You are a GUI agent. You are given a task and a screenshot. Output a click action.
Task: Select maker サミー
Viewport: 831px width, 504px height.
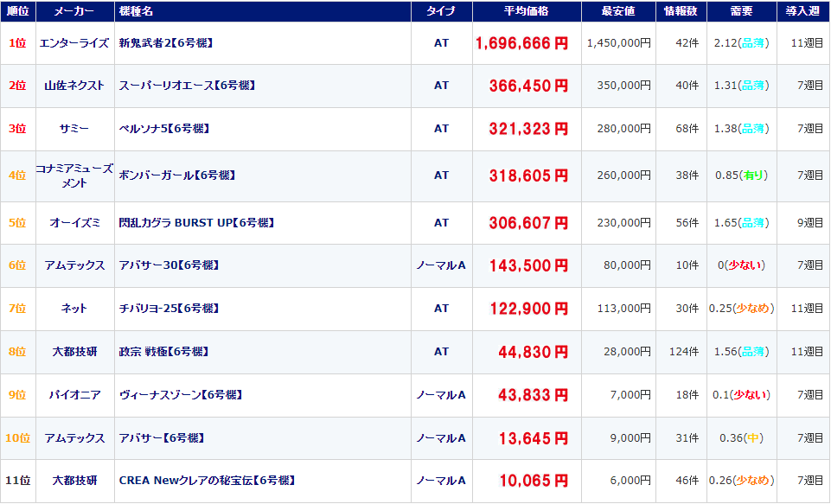(74, 128)
